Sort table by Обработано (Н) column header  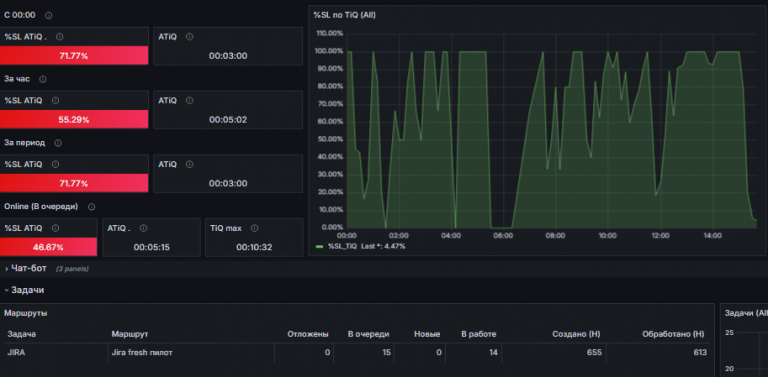click(x=673, y=334)
